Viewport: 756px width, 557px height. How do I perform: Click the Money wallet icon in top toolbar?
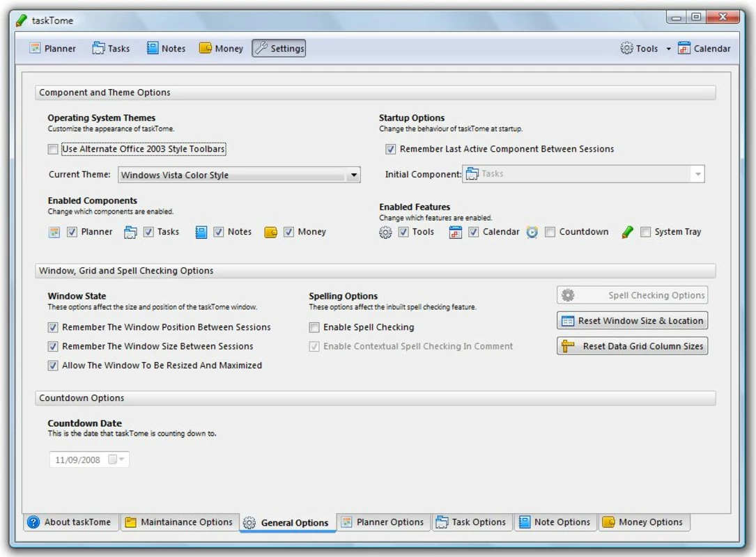coord(206,48)
